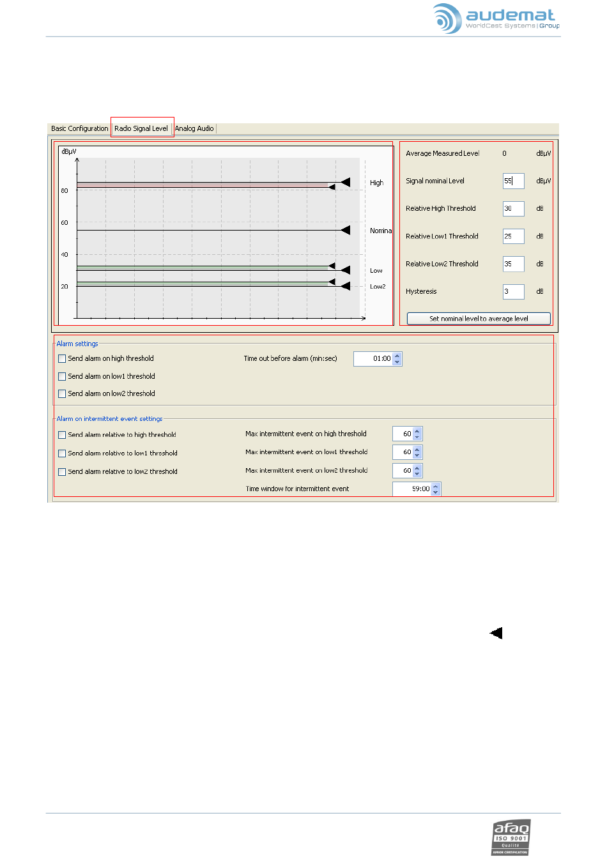Increment Max intermittent event on low1 threshold
607x868 pixels.
417,449
